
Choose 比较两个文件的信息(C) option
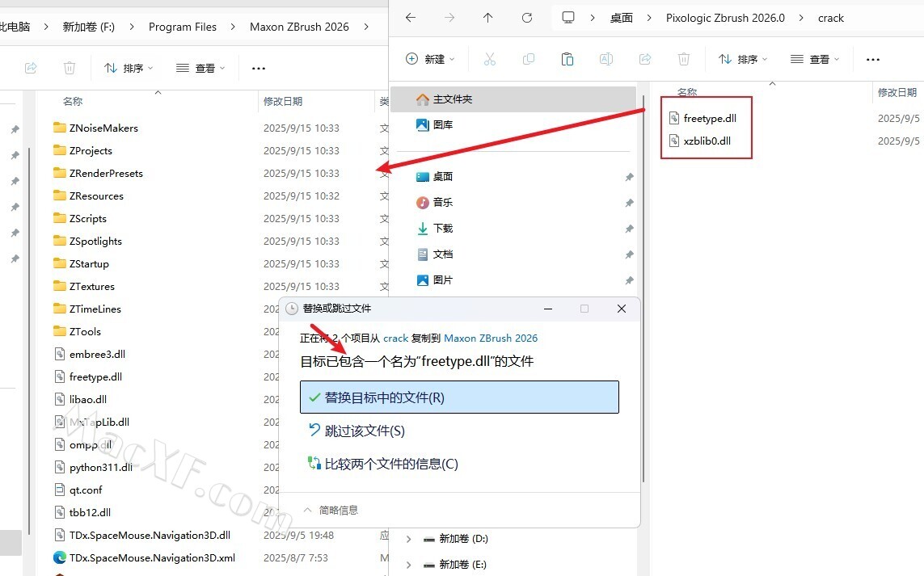coord(383,464)
